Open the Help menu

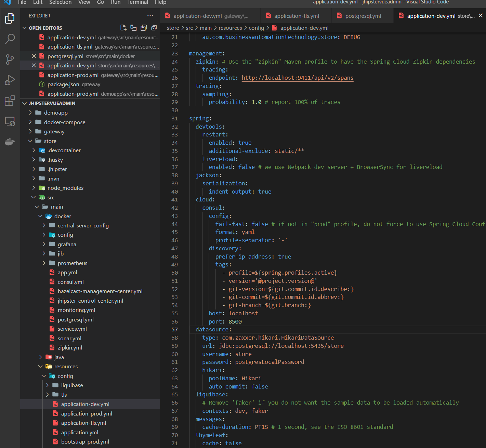click(x=160, y=2)
